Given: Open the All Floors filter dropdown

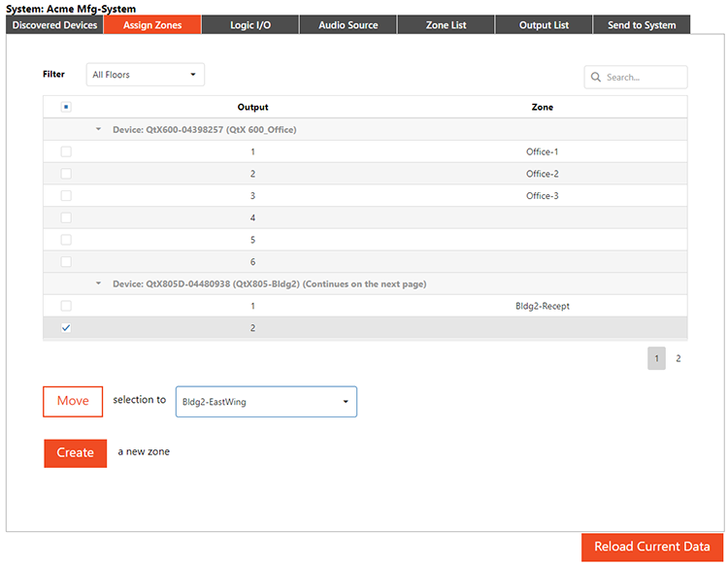Looking at the screenshot, I should point(146,75).
